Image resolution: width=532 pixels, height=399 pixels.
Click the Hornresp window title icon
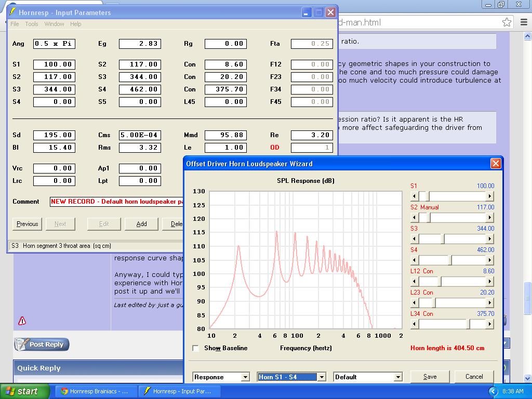(12, 12)
